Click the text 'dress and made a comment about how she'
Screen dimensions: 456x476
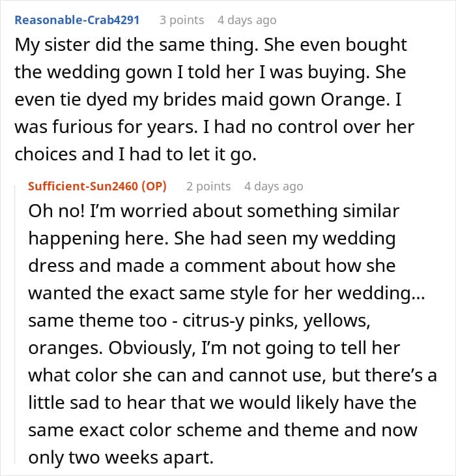[212, 265]
